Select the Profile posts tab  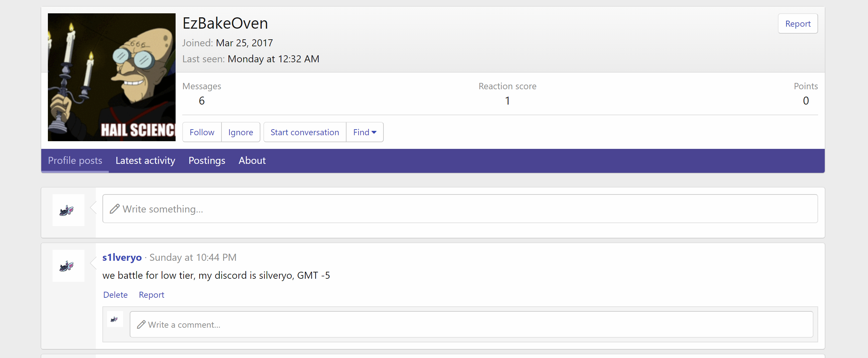coord(75,160)
